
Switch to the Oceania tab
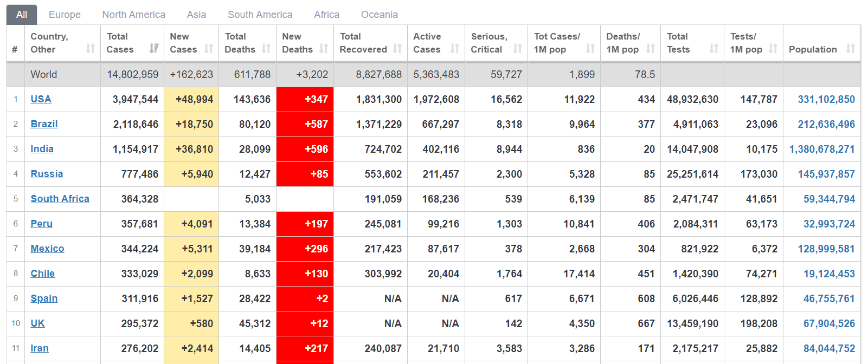tap(380, 15)
